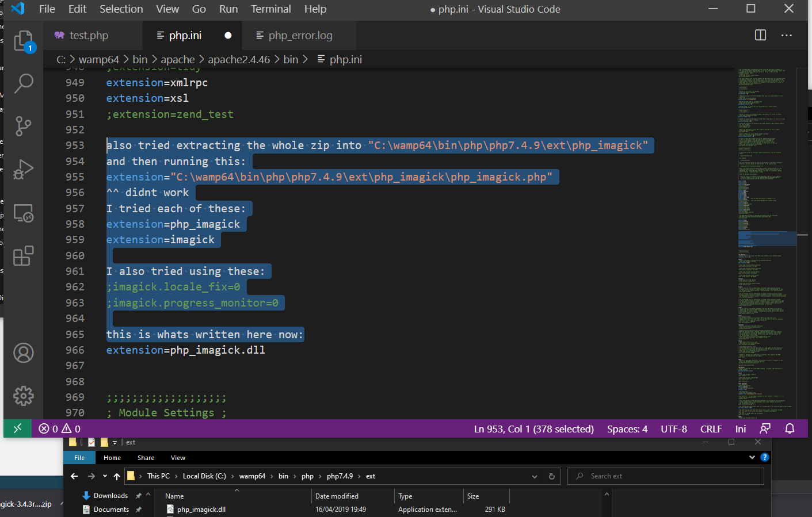Viewport: 812px width, 517px height.
Task: Open the notifications bell in status bar
Action: click(x=790, y=429)
